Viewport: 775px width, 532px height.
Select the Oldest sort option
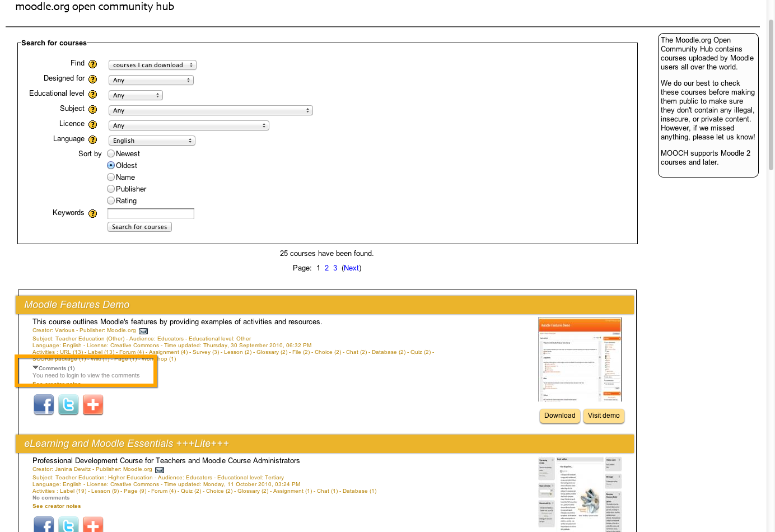pyautogui.click(x=111, y=165)
